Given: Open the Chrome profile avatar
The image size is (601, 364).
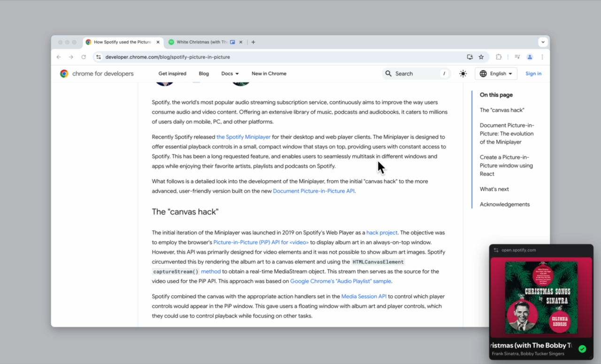Looking at the screenshot, I should click(x=530, y=57).
